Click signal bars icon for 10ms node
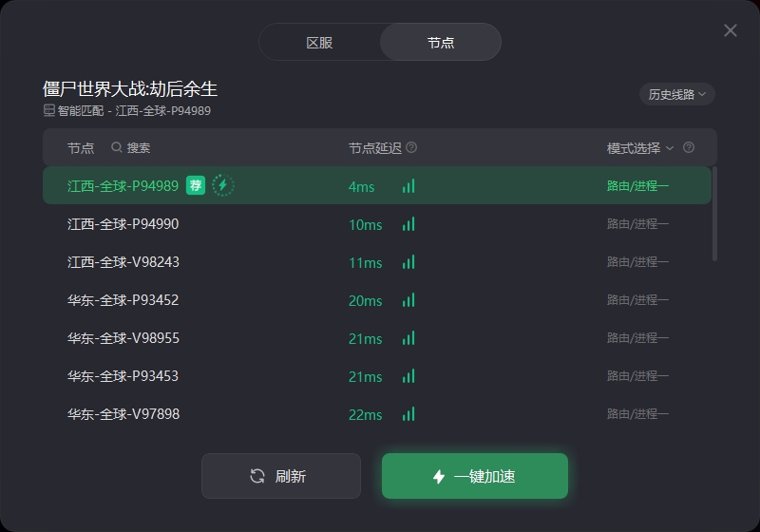Image resolution: width=760 pixels, height=532 pixels. pos(408,224)
